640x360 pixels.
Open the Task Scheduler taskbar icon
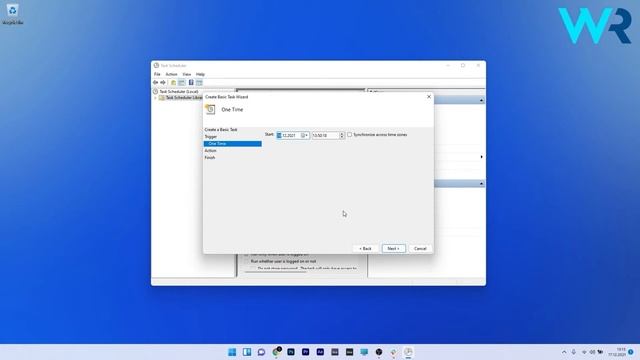408,352
